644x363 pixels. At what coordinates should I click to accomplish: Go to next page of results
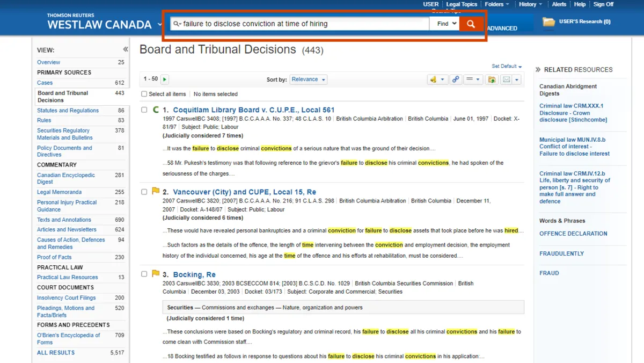coord(164,79)
